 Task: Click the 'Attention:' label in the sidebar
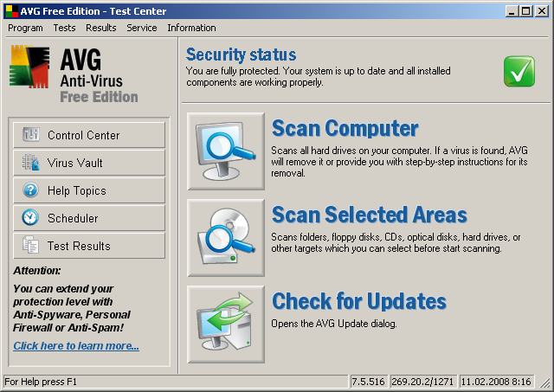(x=37, y=271)
